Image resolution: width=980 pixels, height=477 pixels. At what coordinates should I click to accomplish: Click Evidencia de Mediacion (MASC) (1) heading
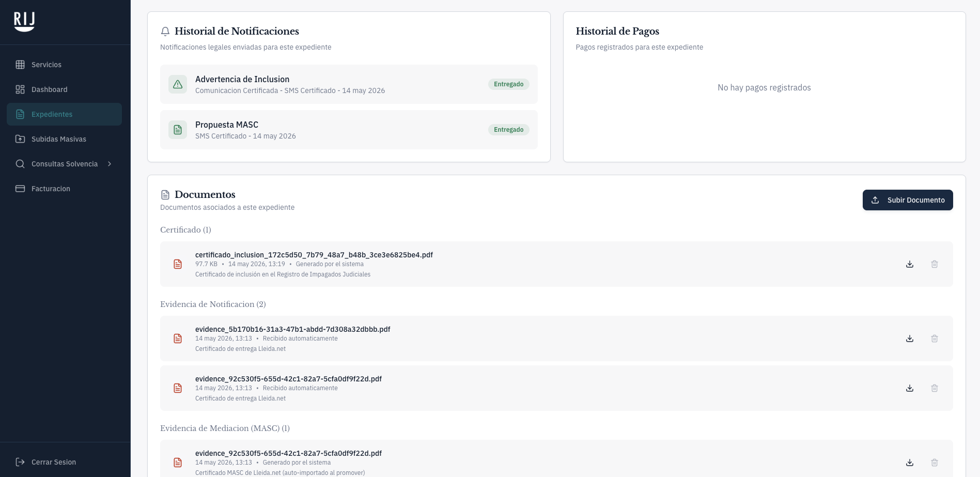click(x=225, y=428)
